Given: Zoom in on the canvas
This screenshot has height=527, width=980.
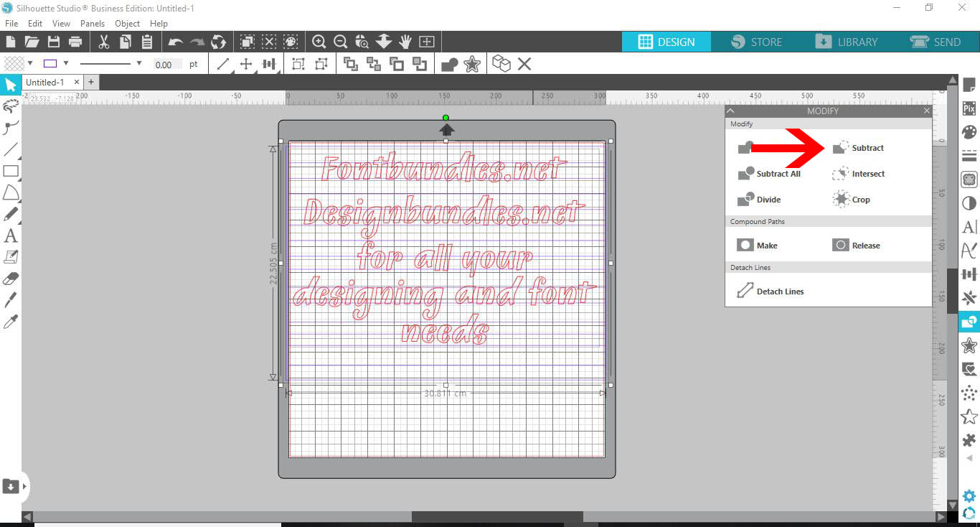Looking at the screenshot, I should tap(319, 42).
